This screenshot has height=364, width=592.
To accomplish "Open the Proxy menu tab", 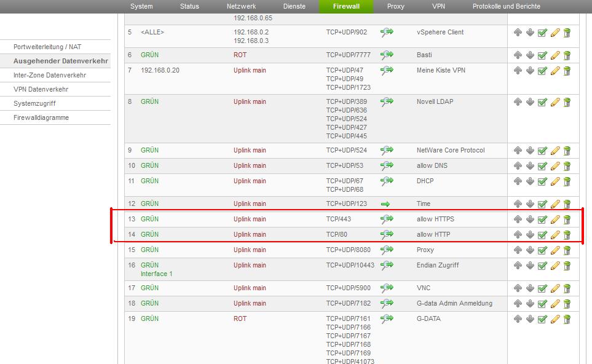I will [395, 6].
